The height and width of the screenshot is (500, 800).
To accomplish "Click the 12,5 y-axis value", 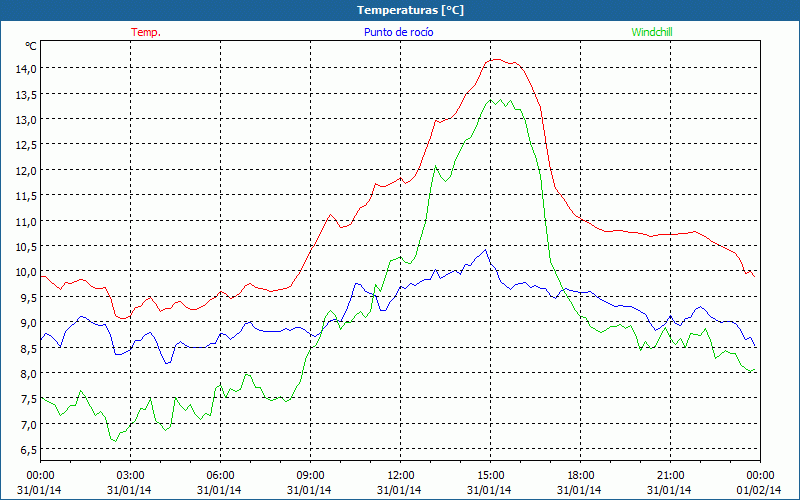I will coord(26,145).
